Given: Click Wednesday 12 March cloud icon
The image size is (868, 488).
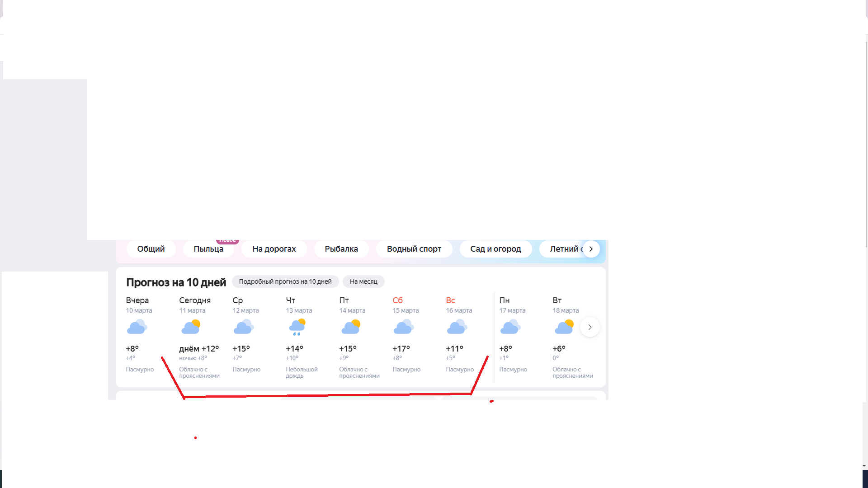Looking at the screenshot, I should pos(244,327).
